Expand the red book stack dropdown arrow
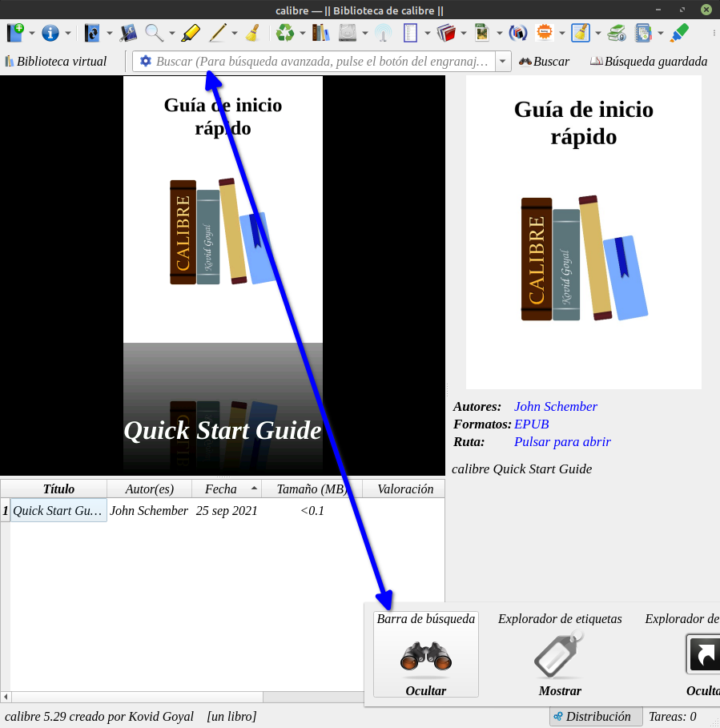The width and height of the screenshot is (720, 728). (464, 33)
